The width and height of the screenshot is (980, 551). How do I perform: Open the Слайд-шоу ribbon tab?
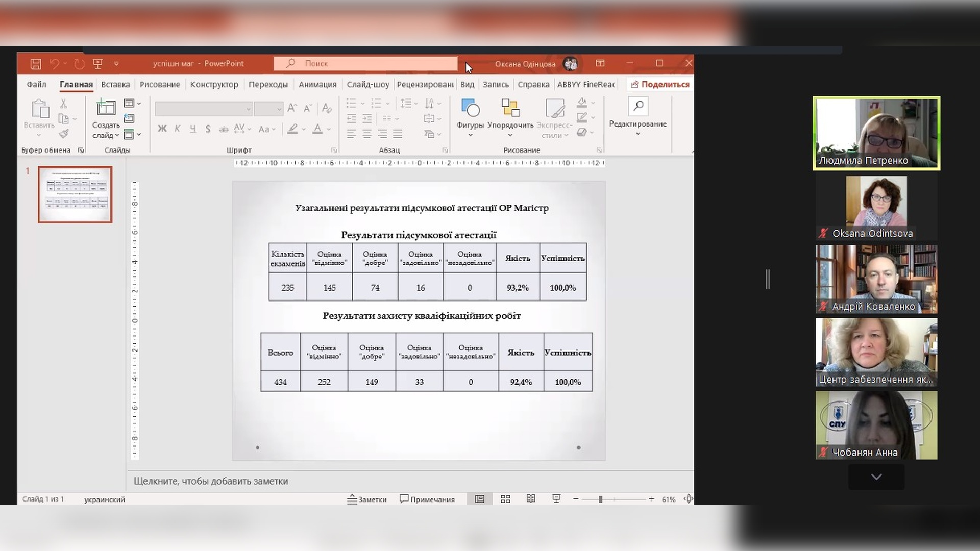pyautogui.click(x=367, y=85)
